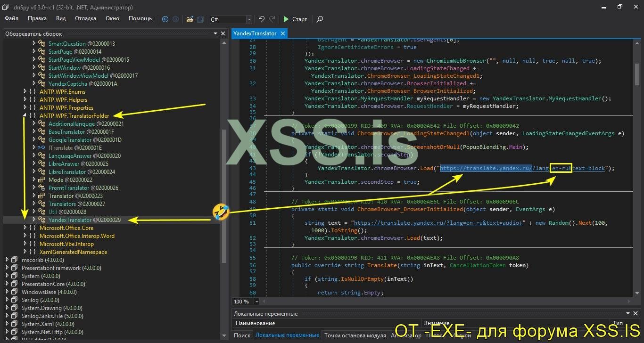
Task: Click the enum icon next to Mode
Action: [x=41, y=180]
